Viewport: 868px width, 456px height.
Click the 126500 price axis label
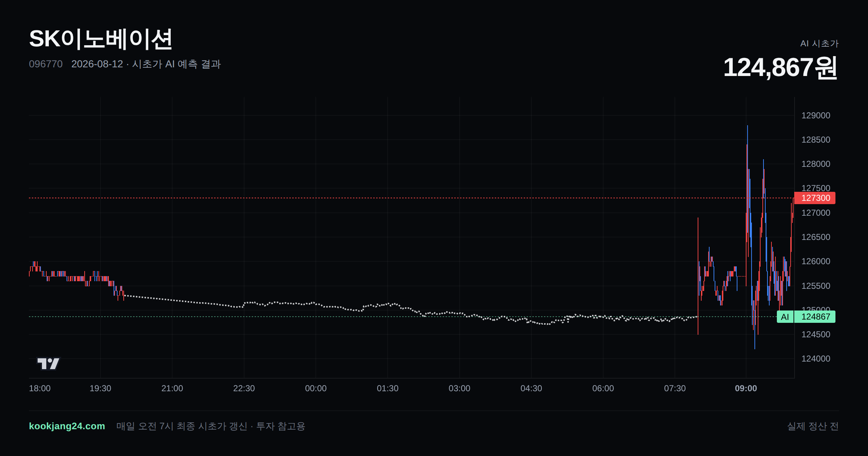point(816,237)
